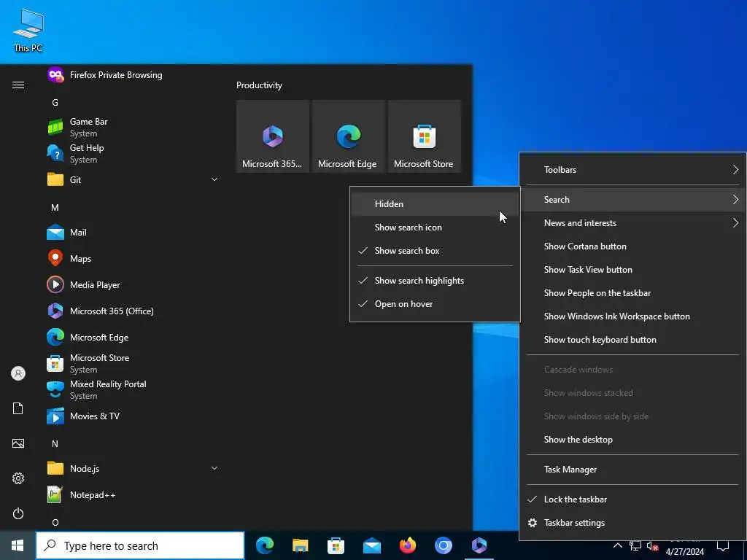Viewport: 747px width, 560px height.
Task: Open Start menu hamburger expand button
Action: point(18,85)
